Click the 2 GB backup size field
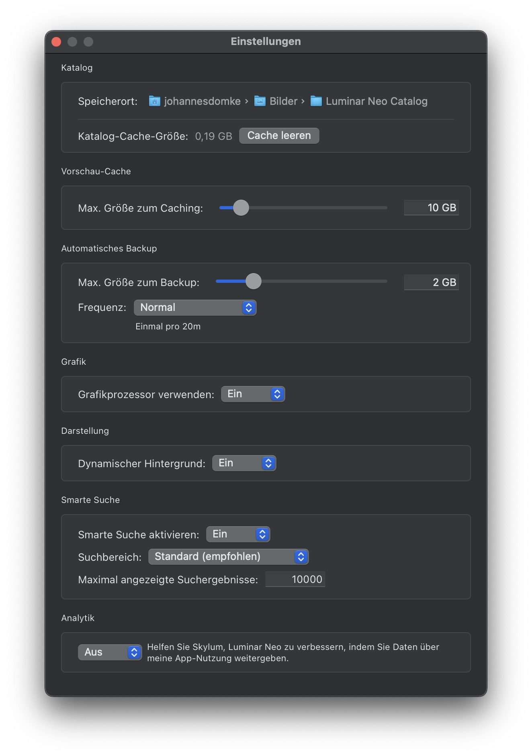532x756 pixels. (x=431, y=282)
